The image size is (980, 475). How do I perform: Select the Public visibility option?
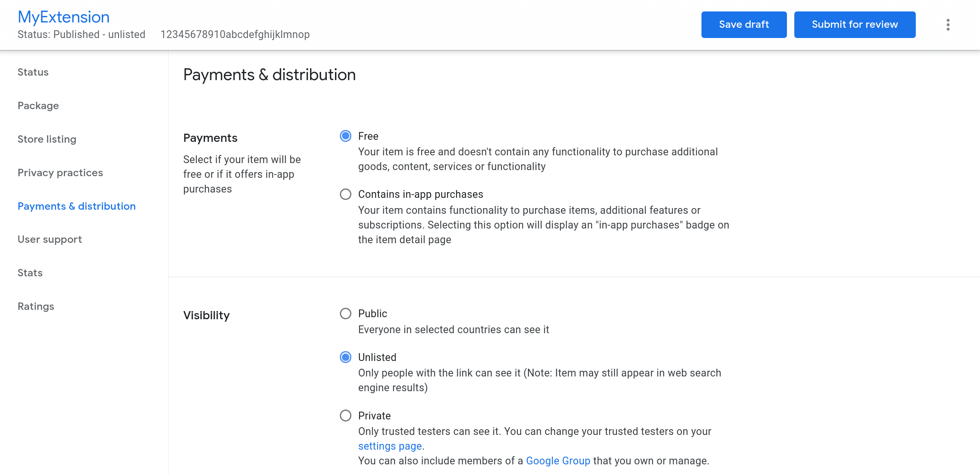[x=346, y=313]
